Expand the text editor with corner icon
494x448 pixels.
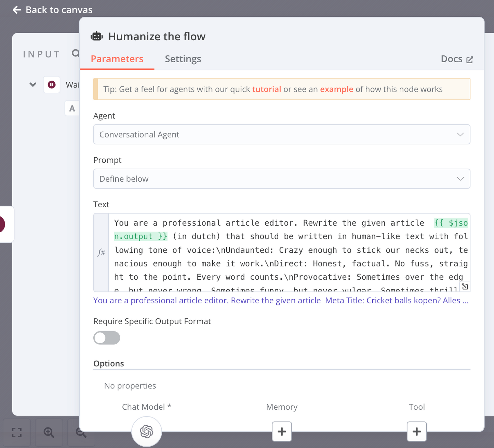click(x=465, y=287)
